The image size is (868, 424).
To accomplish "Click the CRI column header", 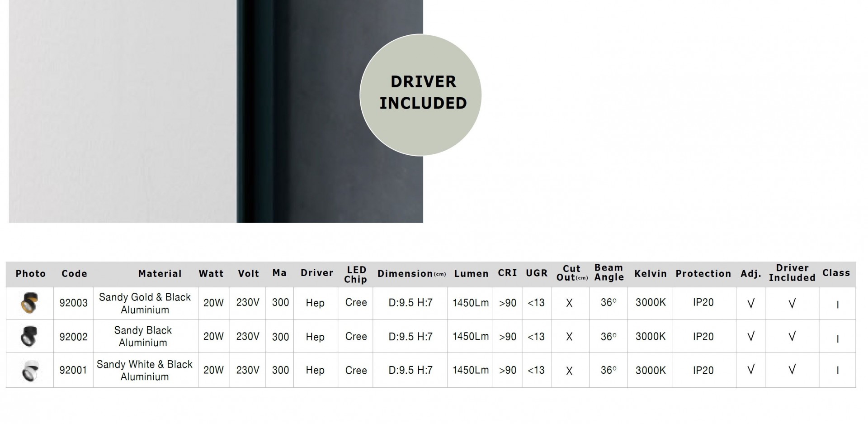I will point(507,272).
